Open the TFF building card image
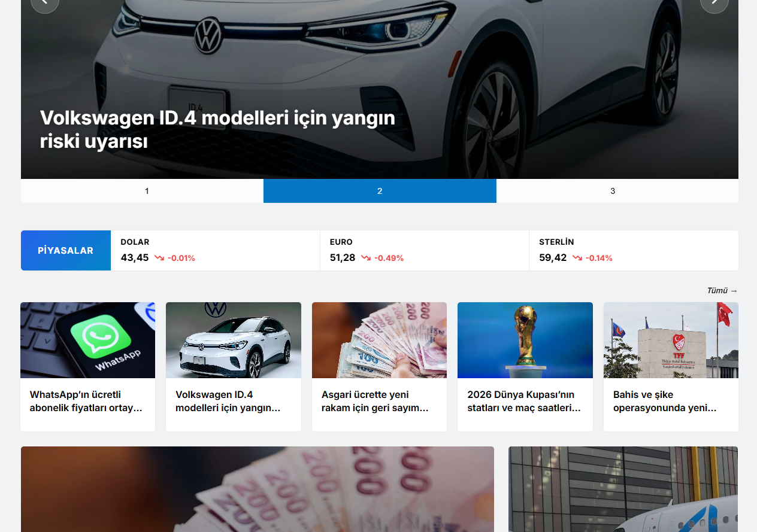 671,340
